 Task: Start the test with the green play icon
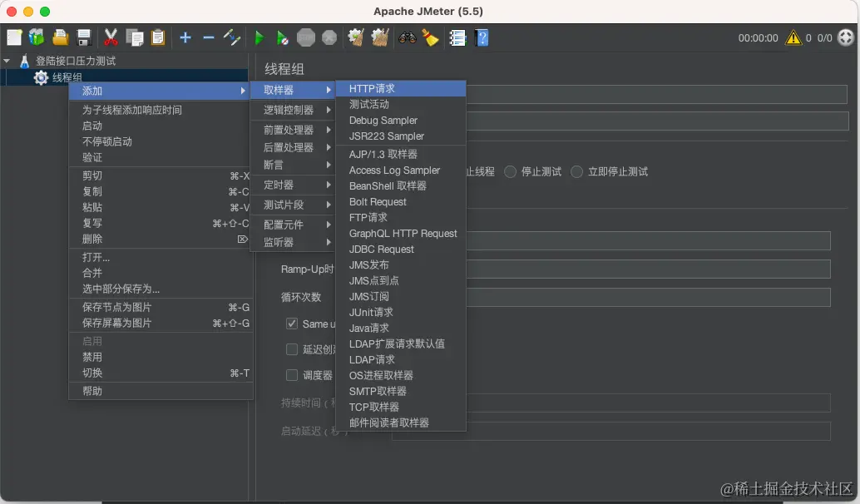[259, 37]
